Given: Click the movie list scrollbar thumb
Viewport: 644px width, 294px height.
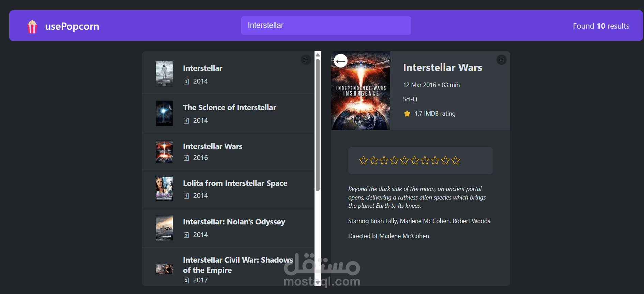Looking at the screenshot, I should click(x=318, y=125).
